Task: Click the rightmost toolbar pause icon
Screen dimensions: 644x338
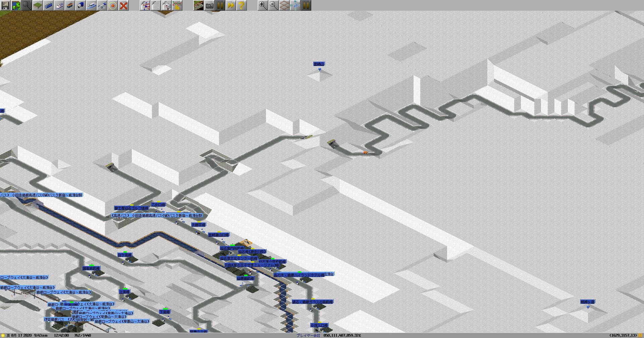Action: point(306,5)
